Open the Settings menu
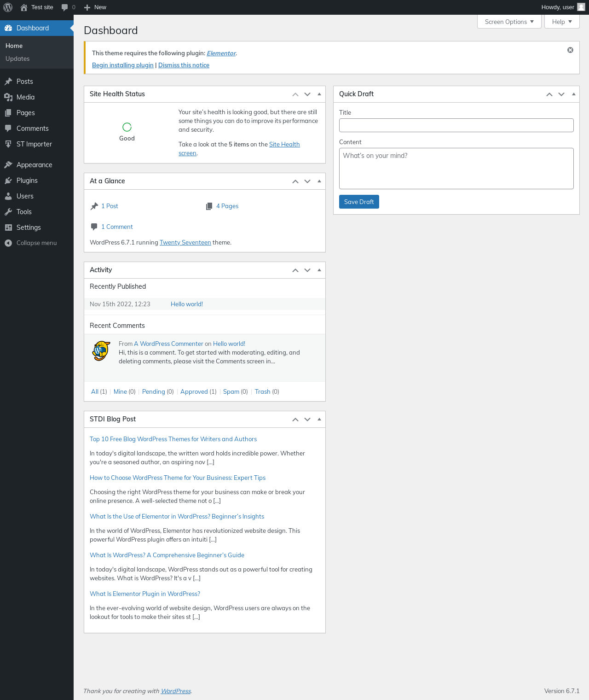589x700 pixels. point(37,227)
